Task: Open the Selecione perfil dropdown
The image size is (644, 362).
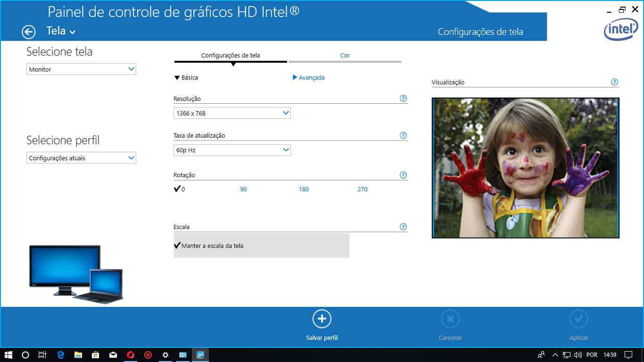Action: [x=81, y=158]
